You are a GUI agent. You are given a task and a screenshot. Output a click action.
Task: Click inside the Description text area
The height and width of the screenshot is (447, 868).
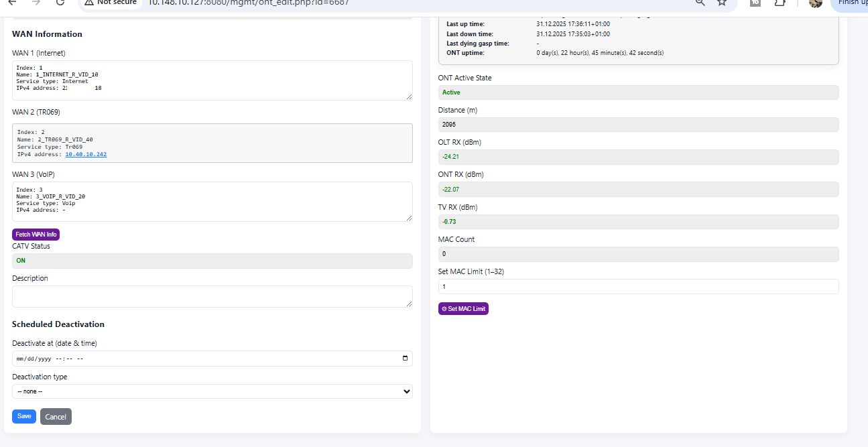click(x=212, y=295)
